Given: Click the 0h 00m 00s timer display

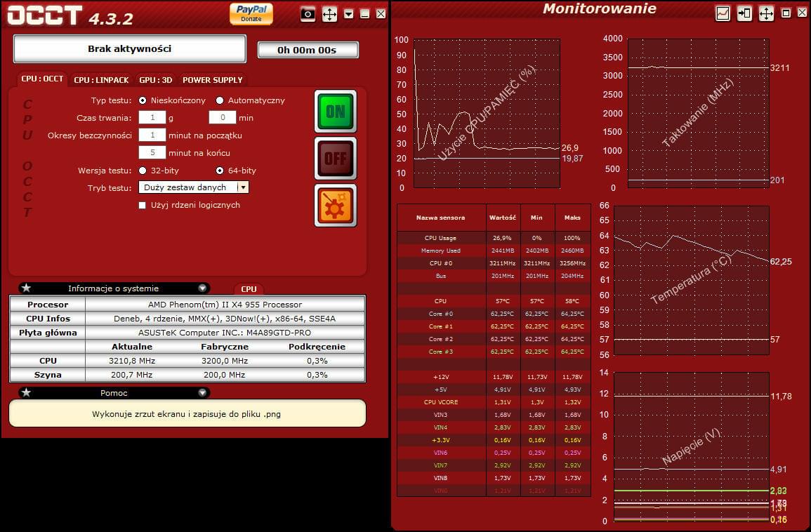Looking at the screenshot, I should 308,50.
